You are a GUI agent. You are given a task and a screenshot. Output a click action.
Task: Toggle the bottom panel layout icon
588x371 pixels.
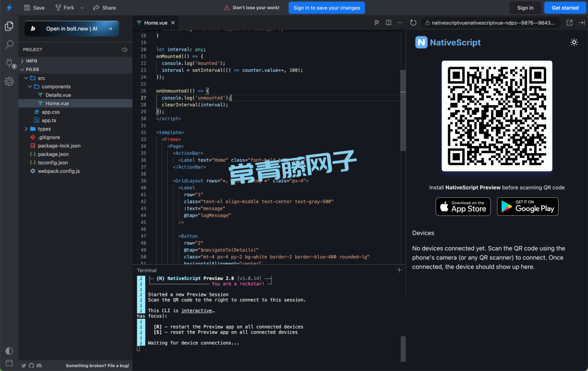pyautogui.click(x=9, y=363)
